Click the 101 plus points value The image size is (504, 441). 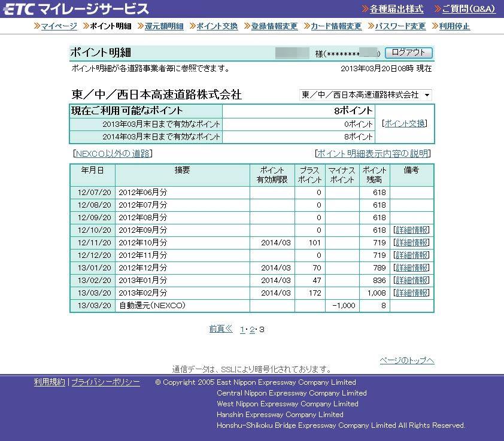pos(315,243)
